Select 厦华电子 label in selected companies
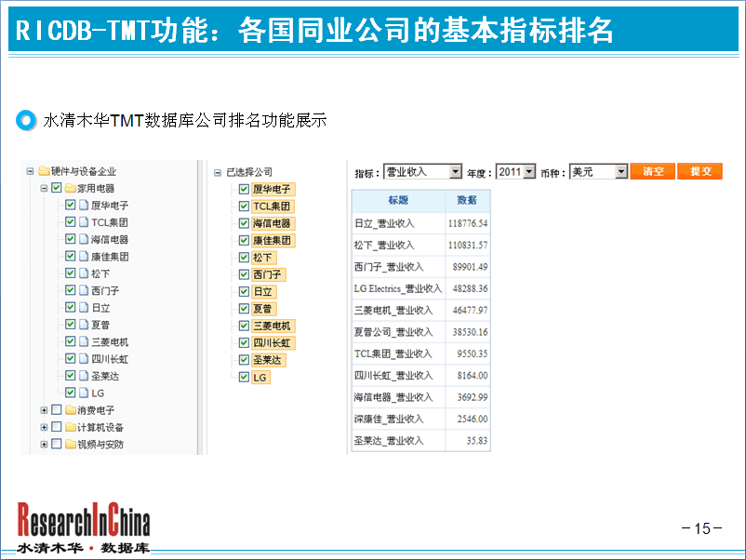746x560 pixels. click(x=273, y=190)
